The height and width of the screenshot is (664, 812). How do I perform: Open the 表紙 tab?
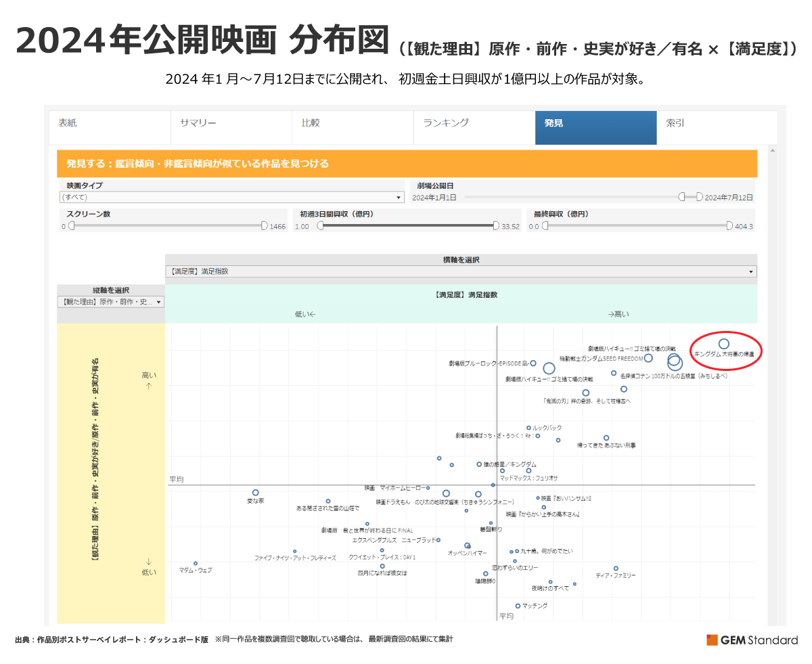coord(110,127)
